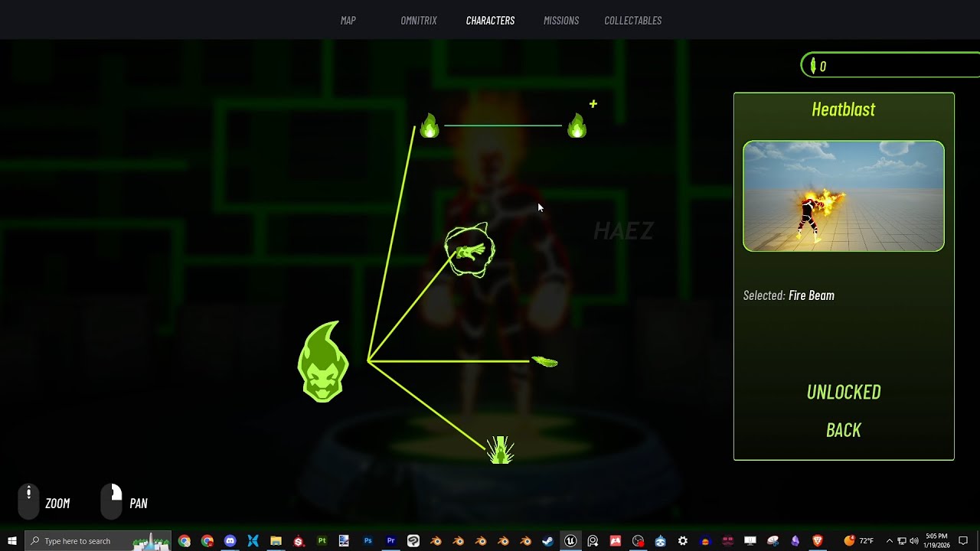Open the MISSIONS tab
The image size is (980, 551).
(x=561, y=21)
